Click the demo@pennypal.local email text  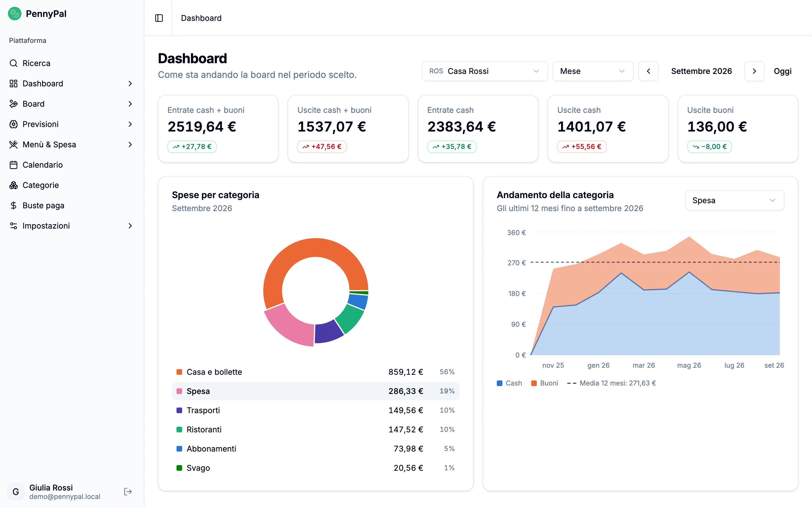point(65,497)
